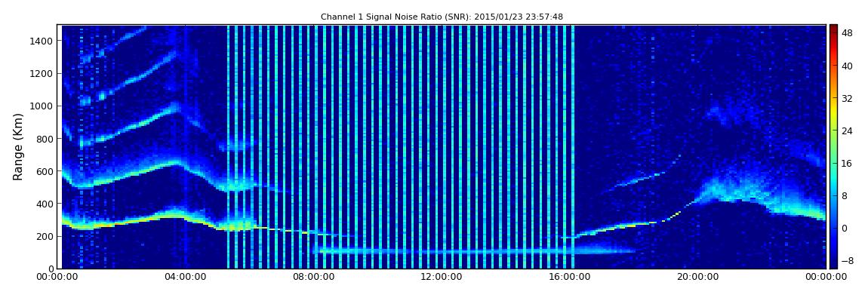Click the 'Range (Km)' y-axis label
The image size is (868, 307).
point(18,146)
